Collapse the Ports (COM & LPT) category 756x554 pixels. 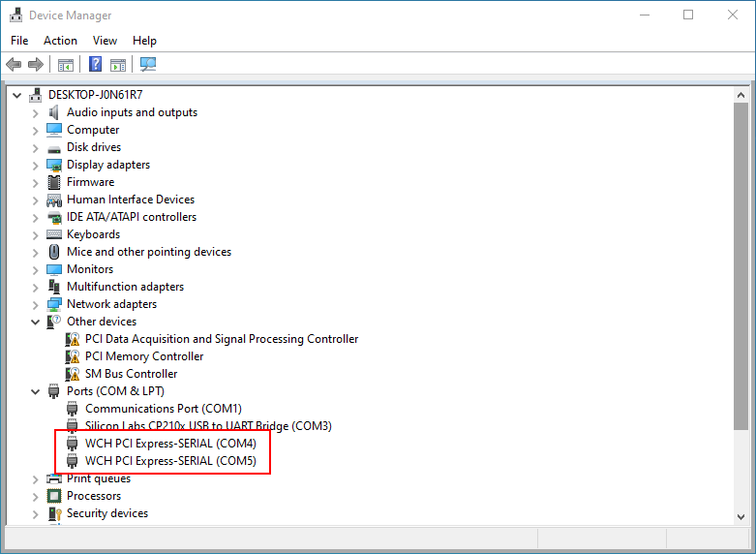point(36,391)
